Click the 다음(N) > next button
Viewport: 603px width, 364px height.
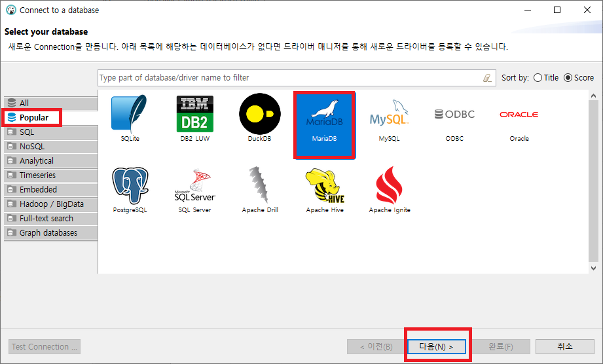click(x=437, y=347)
